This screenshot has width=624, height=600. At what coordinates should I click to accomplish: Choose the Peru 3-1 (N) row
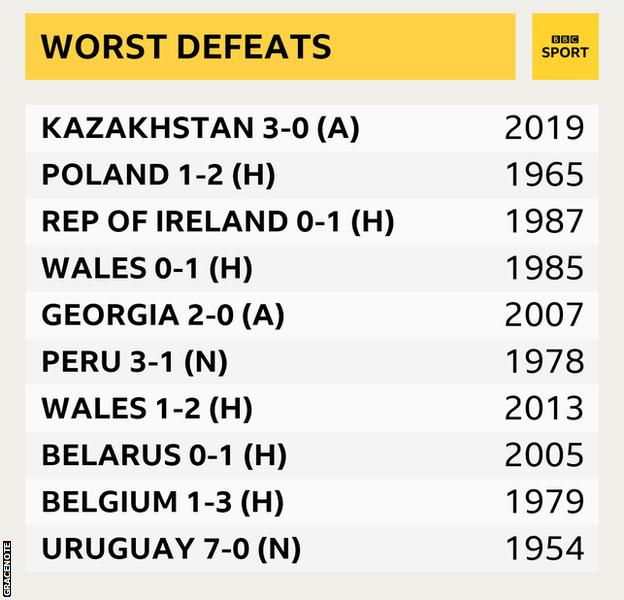(312, 362)
